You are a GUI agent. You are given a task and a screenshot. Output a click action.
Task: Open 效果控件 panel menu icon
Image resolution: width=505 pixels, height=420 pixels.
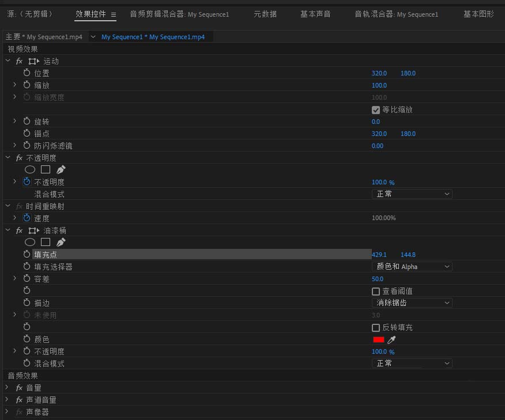coord(114,14)
